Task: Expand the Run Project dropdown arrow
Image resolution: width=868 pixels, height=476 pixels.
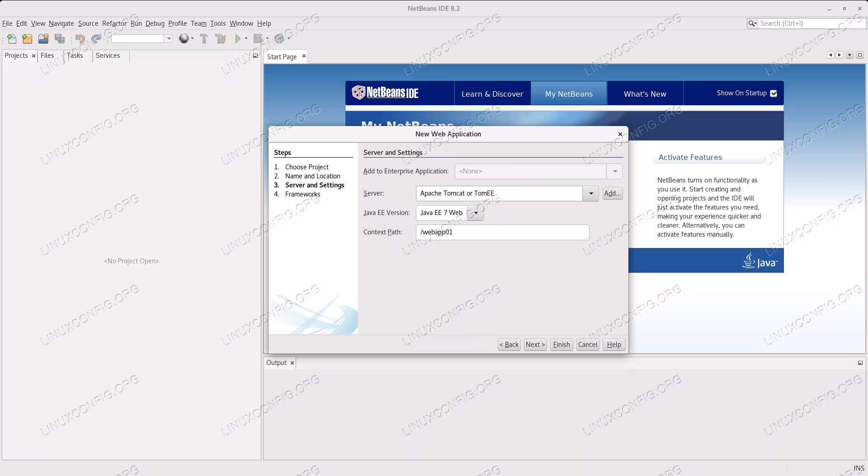Action: pyautogui.click(x=246, y=39)
